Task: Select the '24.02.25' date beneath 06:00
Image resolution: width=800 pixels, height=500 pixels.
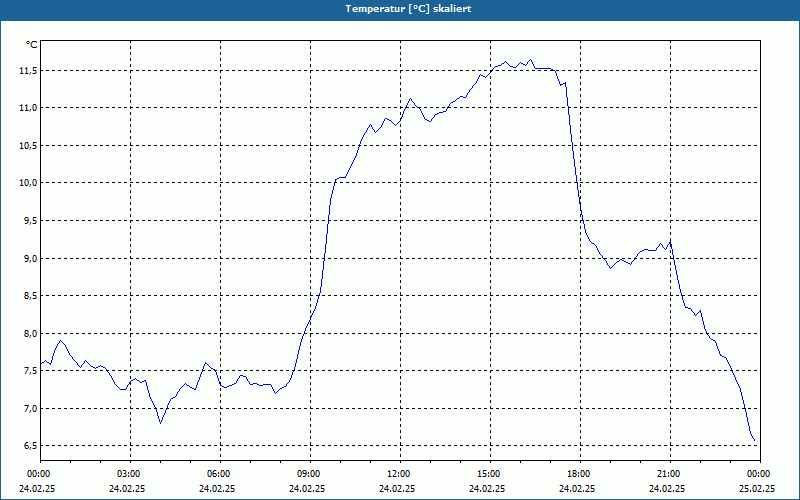Action: [217, 488]
